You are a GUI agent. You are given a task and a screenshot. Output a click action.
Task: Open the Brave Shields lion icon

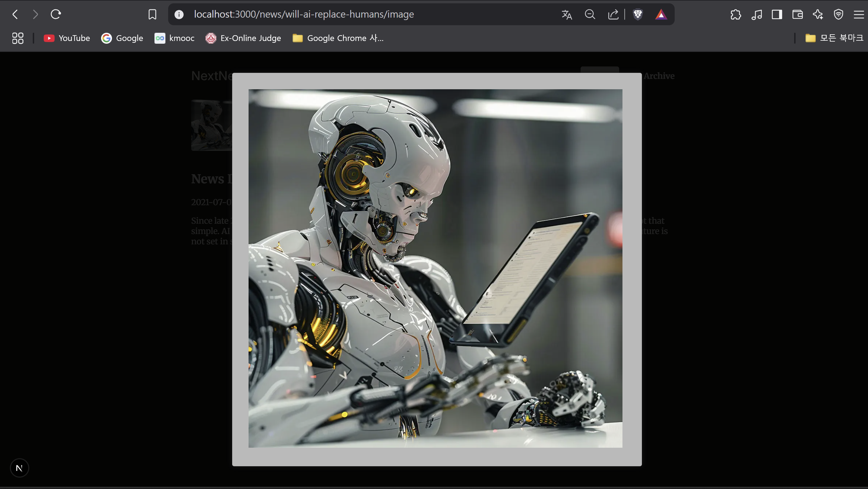[638, 15]
